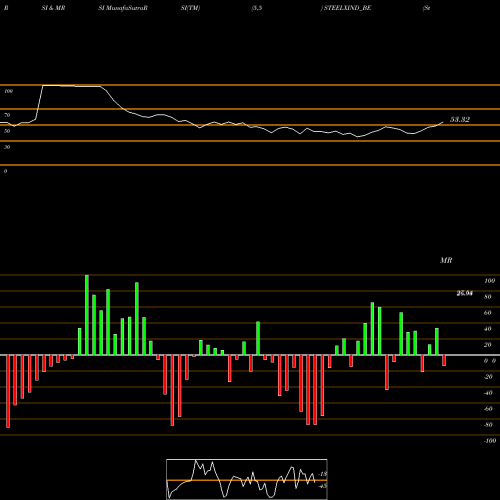The image size is (500, 500).
Task: Click the -80 label on MR axis
Action: pyautogui.click(x=488, y=425)
